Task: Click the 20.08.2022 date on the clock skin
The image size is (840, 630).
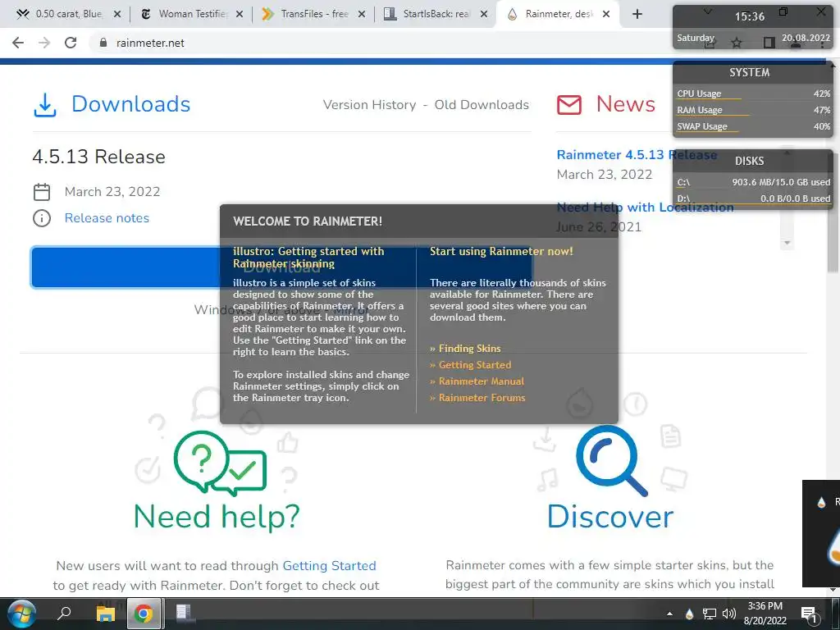Action: pos(806,38)
